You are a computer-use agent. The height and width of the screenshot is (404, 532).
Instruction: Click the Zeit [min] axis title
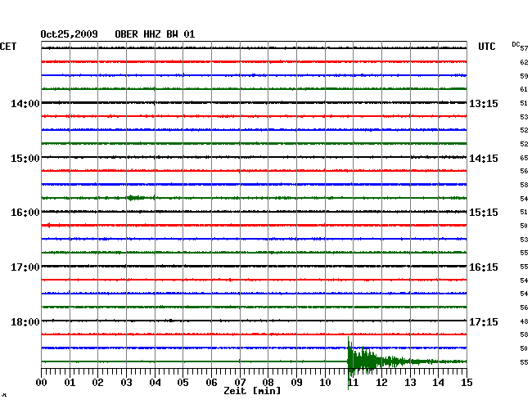[x=252, y=391]
